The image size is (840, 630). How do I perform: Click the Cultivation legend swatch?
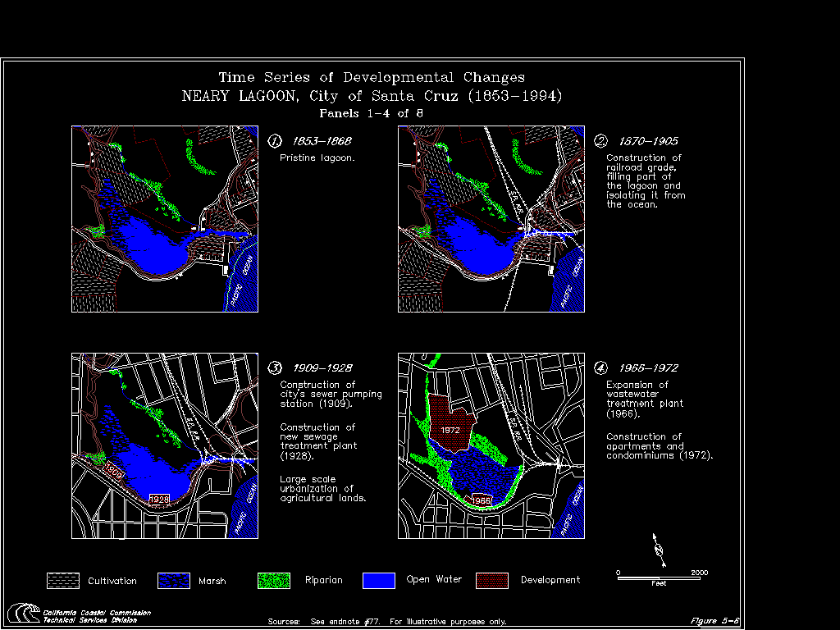(x=63, y=581)
